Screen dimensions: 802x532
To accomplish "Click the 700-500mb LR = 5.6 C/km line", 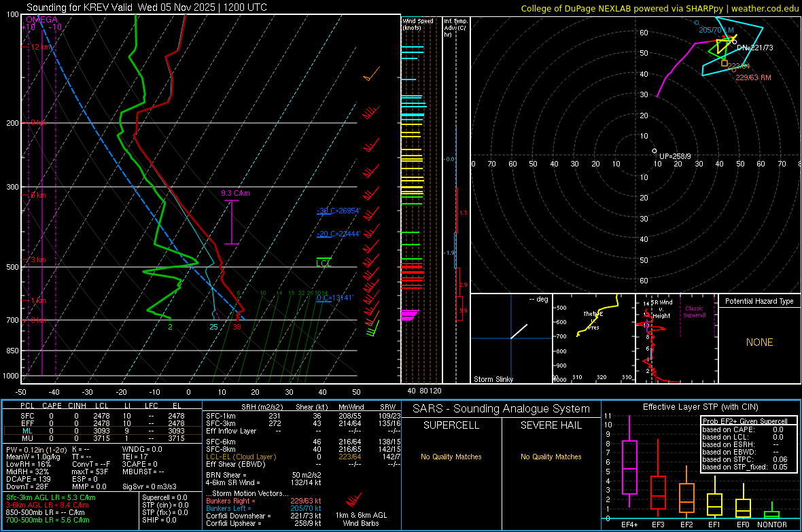I will tap(48, 520).
